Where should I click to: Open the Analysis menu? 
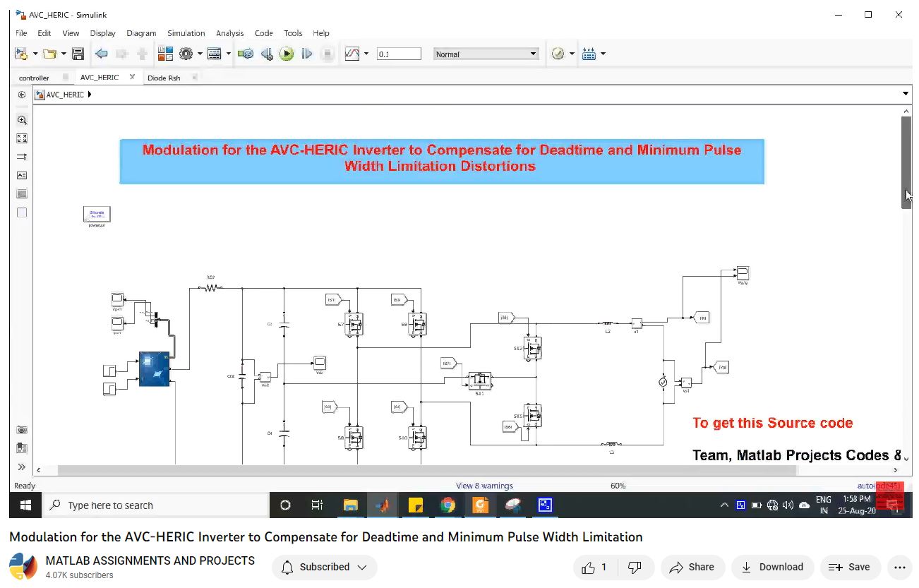[x=229, y=33]
